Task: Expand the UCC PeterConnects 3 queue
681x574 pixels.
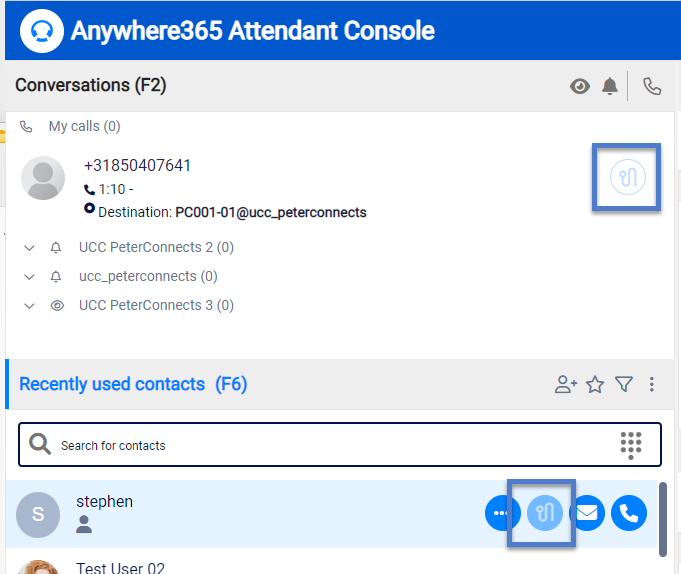Action: (29, 306)
